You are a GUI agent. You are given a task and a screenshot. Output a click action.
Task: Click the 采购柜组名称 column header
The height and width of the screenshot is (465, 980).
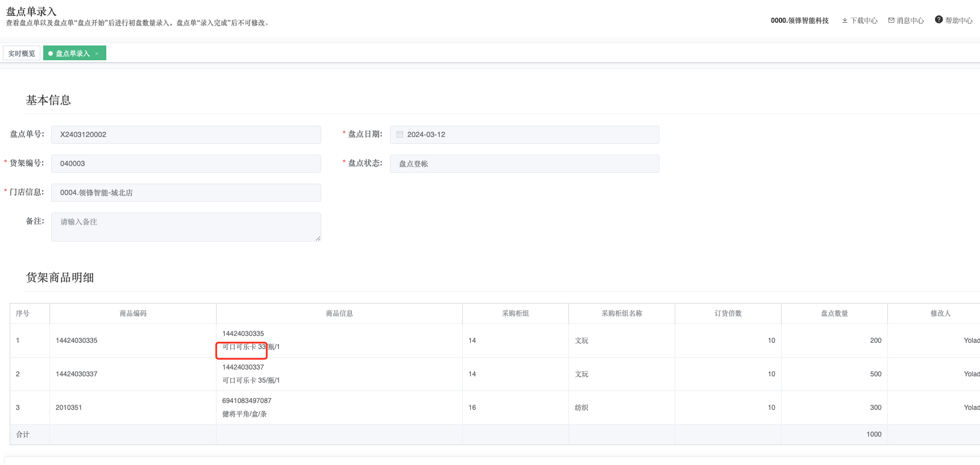tap(622, 313)
